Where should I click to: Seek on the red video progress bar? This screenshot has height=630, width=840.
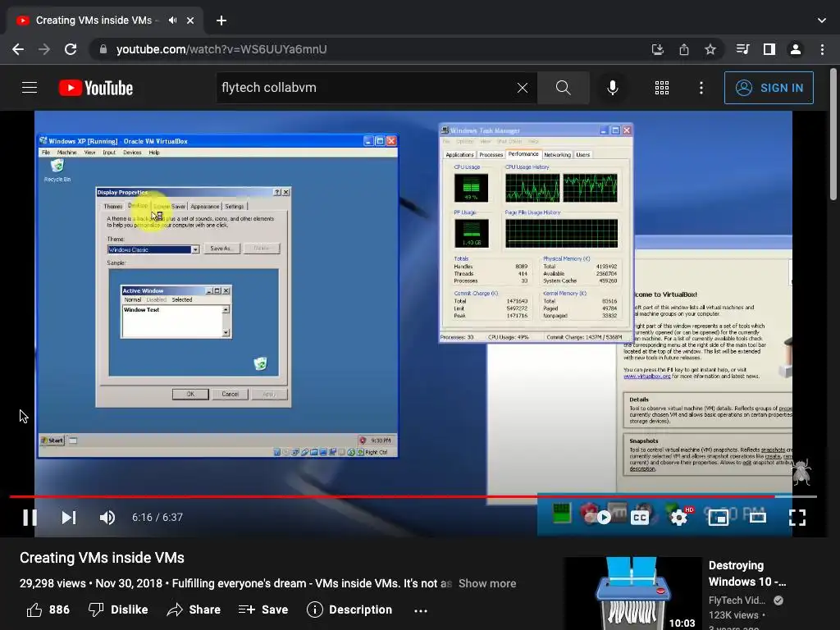(x=413, y=496)
